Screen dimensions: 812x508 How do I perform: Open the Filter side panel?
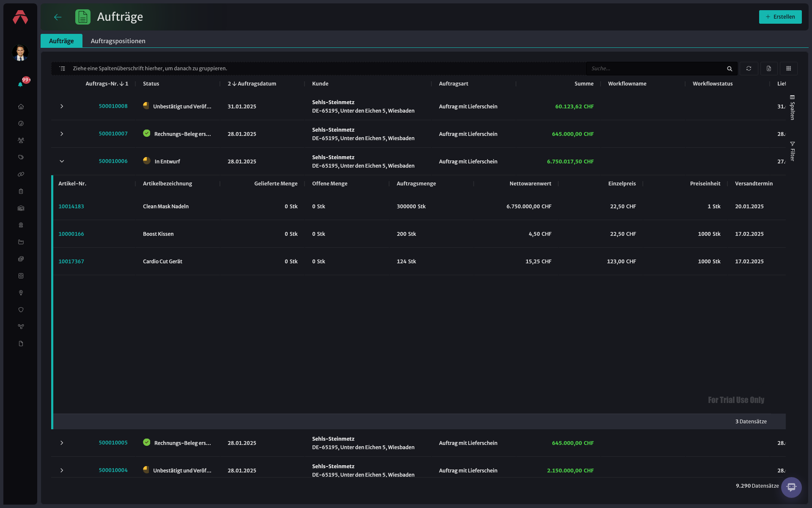click(x=792, y=152)
